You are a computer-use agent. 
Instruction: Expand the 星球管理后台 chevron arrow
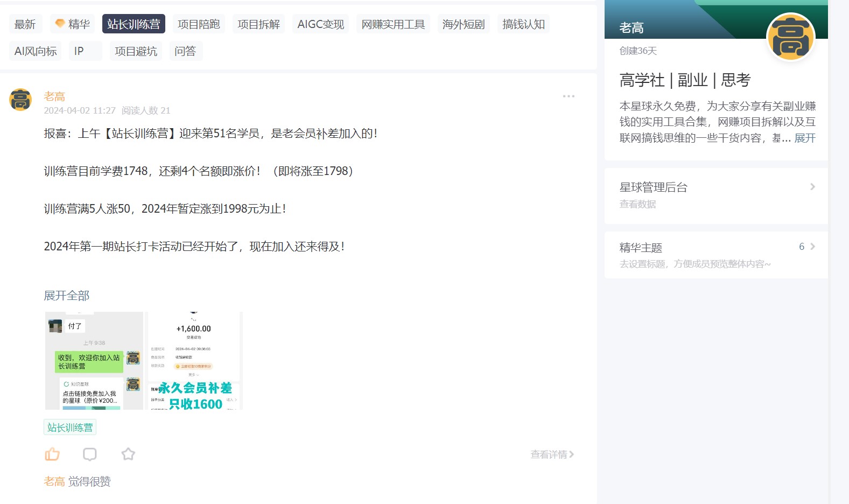tap(812, 187)
